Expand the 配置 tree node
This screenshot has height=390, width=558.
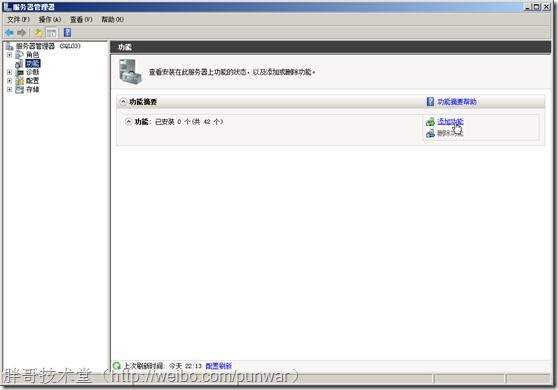click(x=9, y=81)
